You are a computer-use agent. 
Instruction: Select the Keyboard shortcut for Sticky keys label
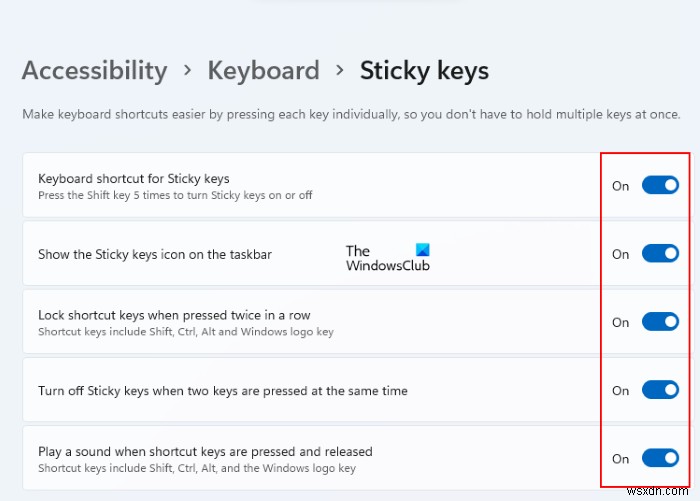(133, 179)
